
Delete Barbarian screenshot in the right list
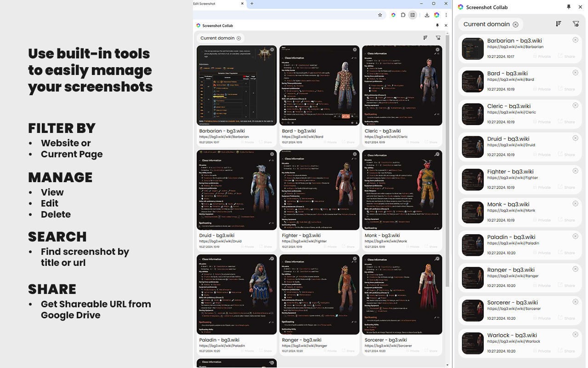pyautogui.click(x=576, y=40)
